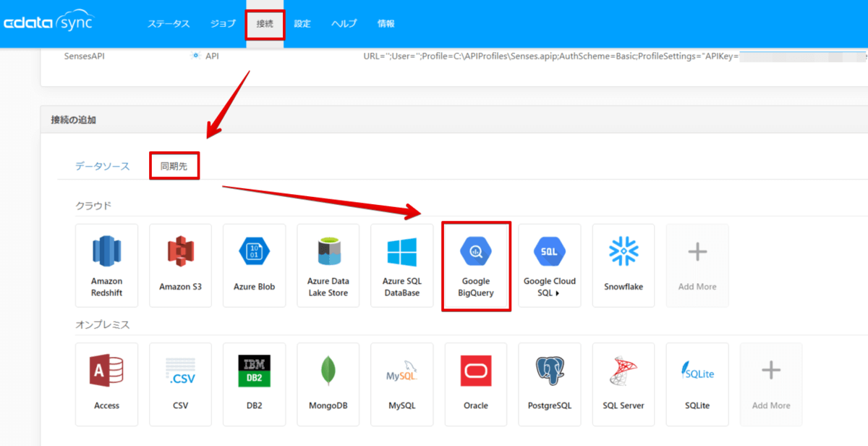The width and height of the screenshot is (868, 446).
Task: Choose the Amazon S3 destination tile
Action: click(x=181, y=265)
